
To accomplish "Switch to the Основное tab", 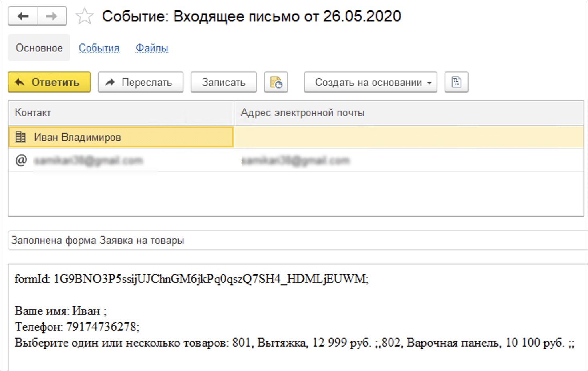I will pos(39,48).
